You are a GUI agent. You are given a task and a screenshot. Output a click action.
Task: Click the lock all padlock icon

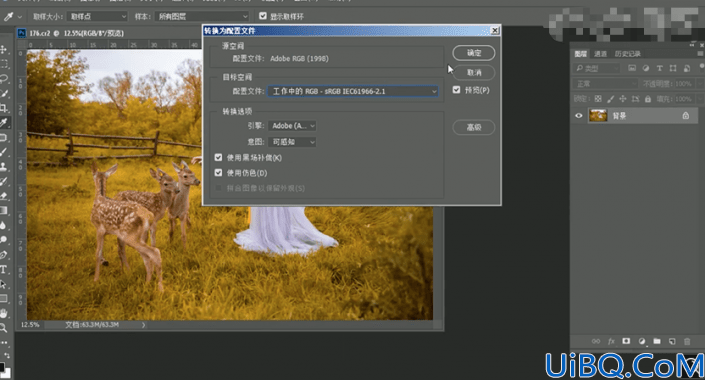[x=648, y=98]
